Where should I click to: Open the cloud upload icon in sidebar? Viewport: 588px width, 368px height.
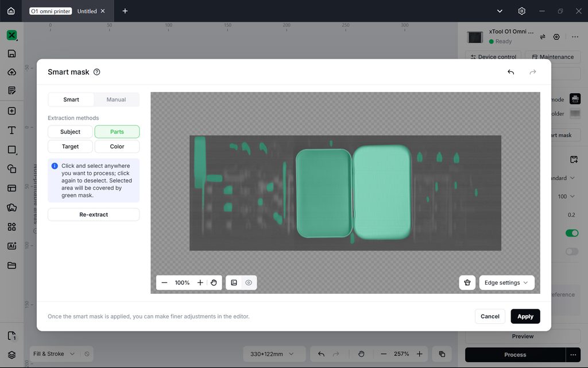[x=11, y=72]
